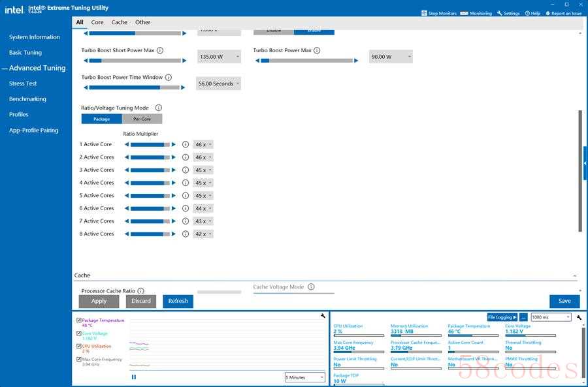Show info for 8 Active Cores ratio
Viewport: 588px width, 387px height.
(186, 234)
